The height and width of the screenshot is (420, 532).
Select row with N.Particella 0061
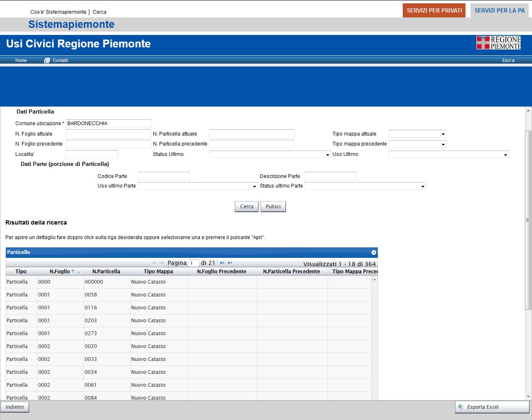point(188,385)
